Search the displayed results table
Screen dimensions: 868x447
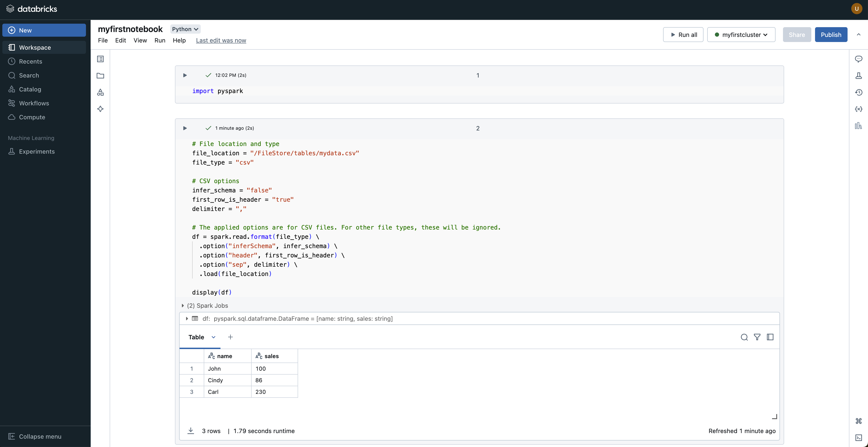pyautogui.click(x=744, y=337)
